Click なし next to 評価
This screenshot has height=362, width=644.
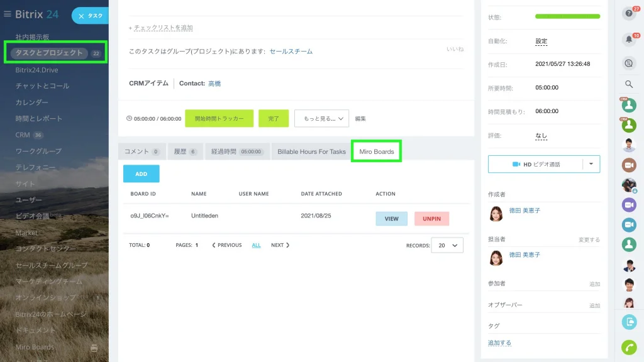tap(541, 136)
